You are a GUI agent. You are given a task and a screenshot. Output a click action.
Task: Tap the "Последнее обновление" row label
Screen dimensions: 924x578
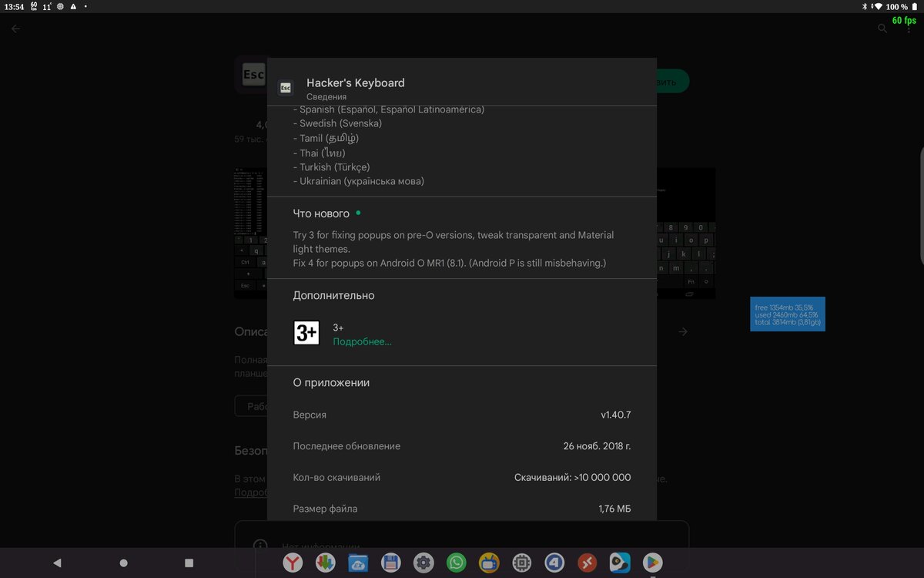click(346, 446)
